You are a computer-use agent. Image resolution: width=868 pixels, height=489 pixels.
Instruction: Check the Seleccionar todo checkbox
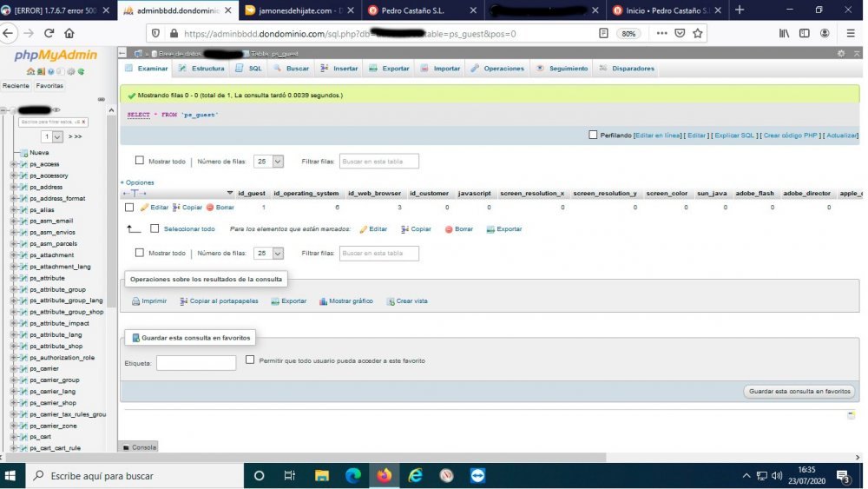tap(155, 228)
